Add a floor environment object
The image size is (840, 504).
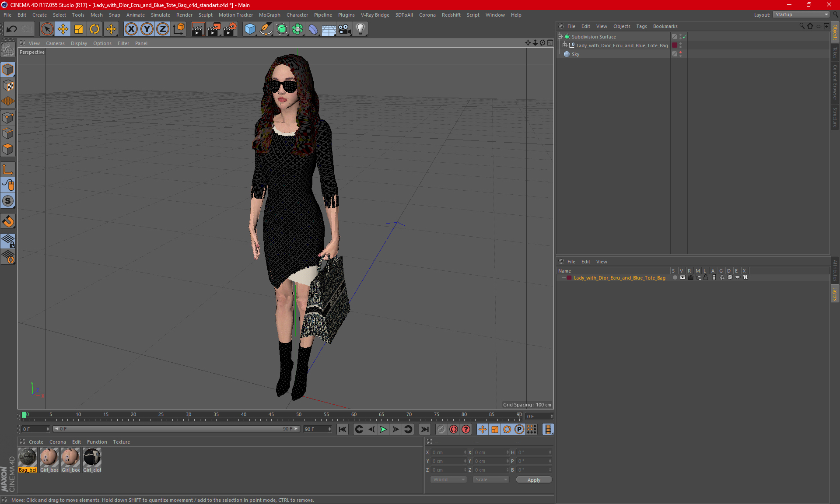pos(329,29)
